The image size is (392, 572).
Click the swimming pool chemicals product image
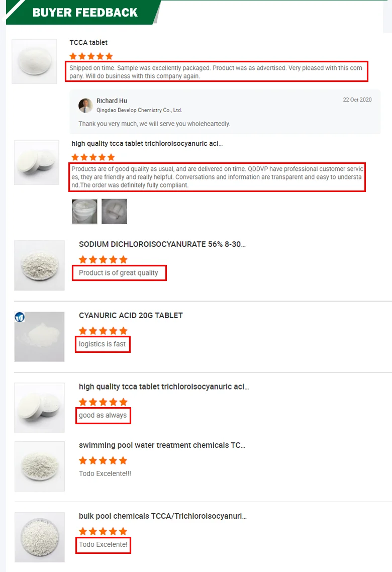point(39,466)
